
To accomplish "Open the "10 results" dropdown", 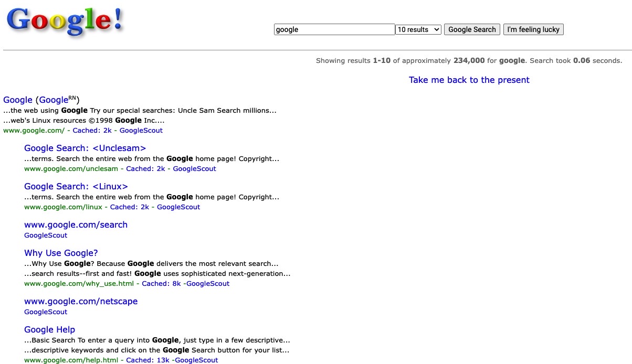I will tap(418, 29).
